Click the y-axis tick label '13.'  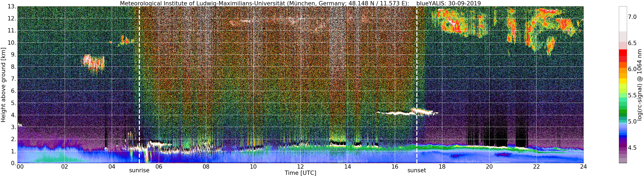click(x=12, y=6)
